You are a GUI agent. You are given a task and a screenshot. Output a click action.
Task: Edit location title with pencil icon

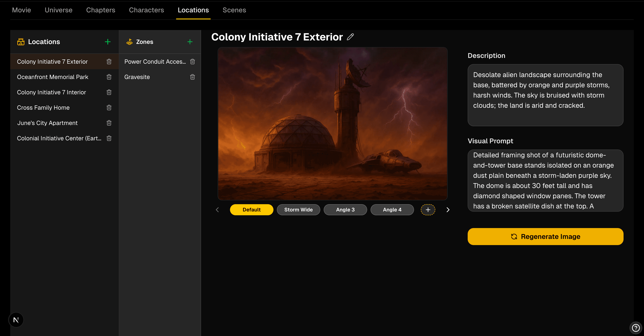[x=350, y=37]
